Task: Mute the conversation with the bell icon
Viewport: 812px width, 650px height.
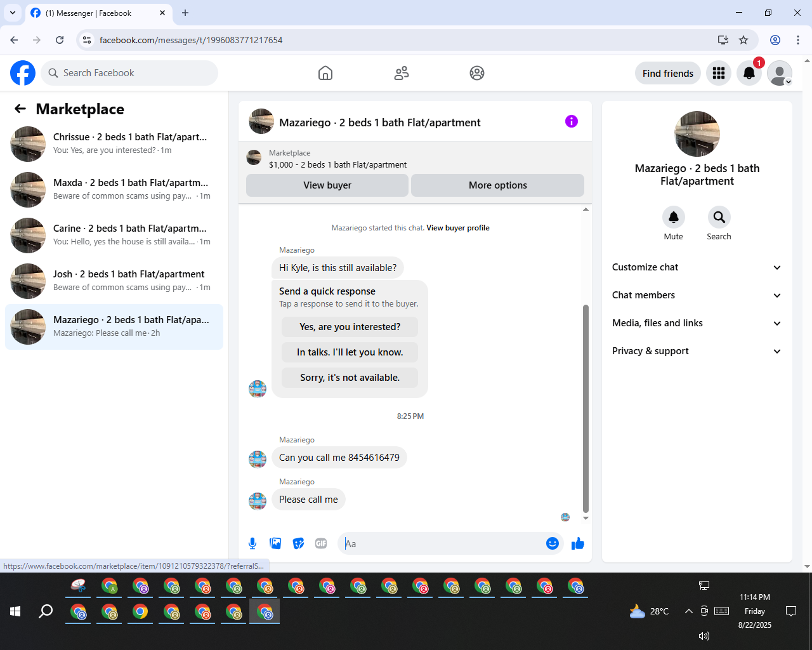Action: (674, 217)
